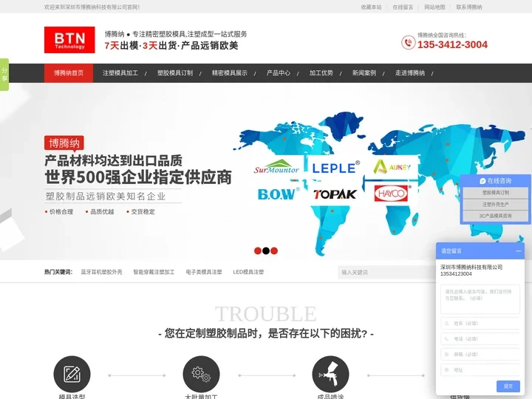The width and height of the screenshot is (532, 399).
Task: Click hot keyword 电子类模具注塑
Action: (x=204, y=272)
